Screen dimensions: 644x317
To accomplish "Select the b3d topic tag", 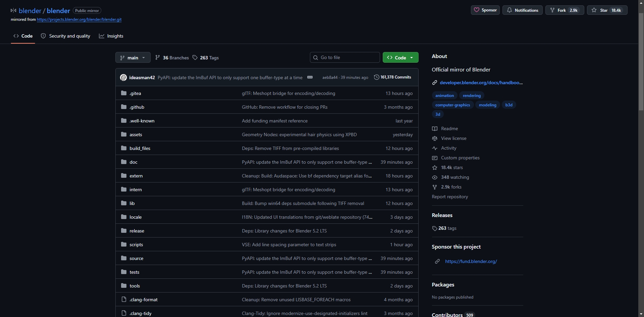I will pyautogui.click(x=509, y=105).
